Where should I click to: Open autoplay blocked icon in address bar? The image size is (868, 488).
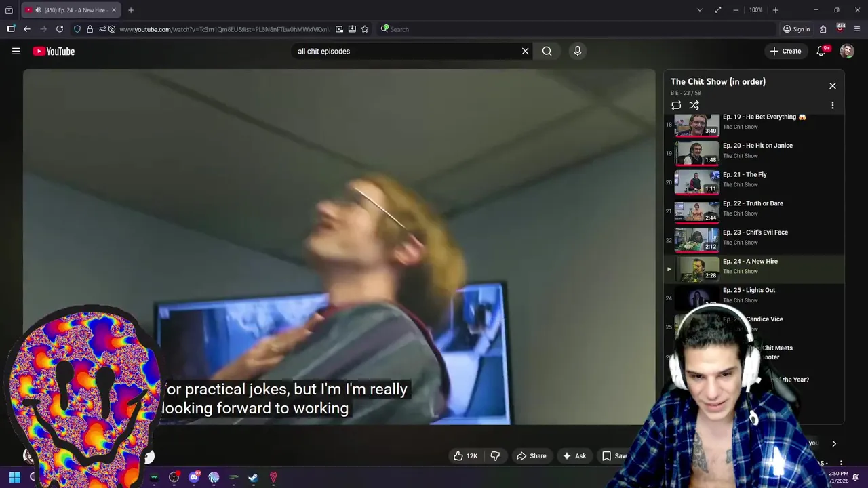click(x=112, y=29)
